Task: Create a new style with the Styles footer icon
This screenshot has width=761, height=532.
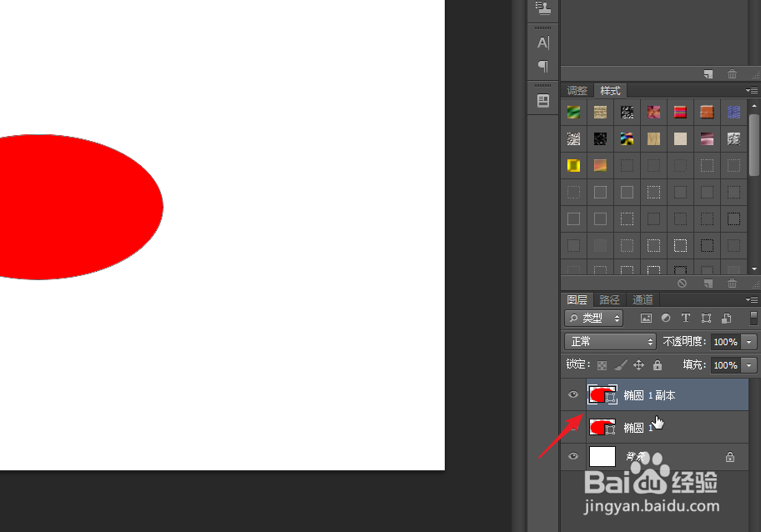Action: click(x=708, y=284)
